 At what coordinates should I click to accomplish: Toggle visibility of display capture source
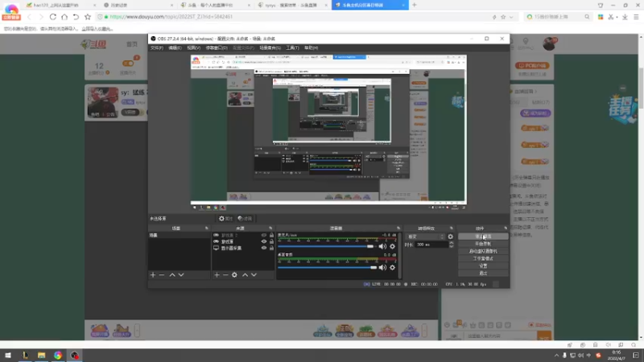264,248
